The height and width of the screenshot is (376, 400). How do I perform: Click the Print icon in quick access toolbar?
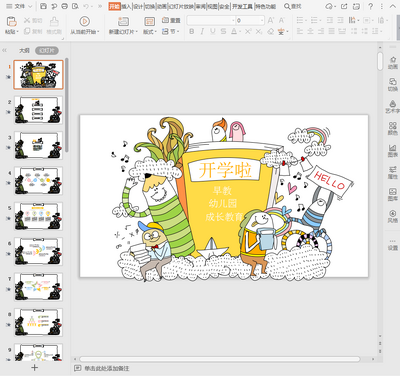point(65,6)
